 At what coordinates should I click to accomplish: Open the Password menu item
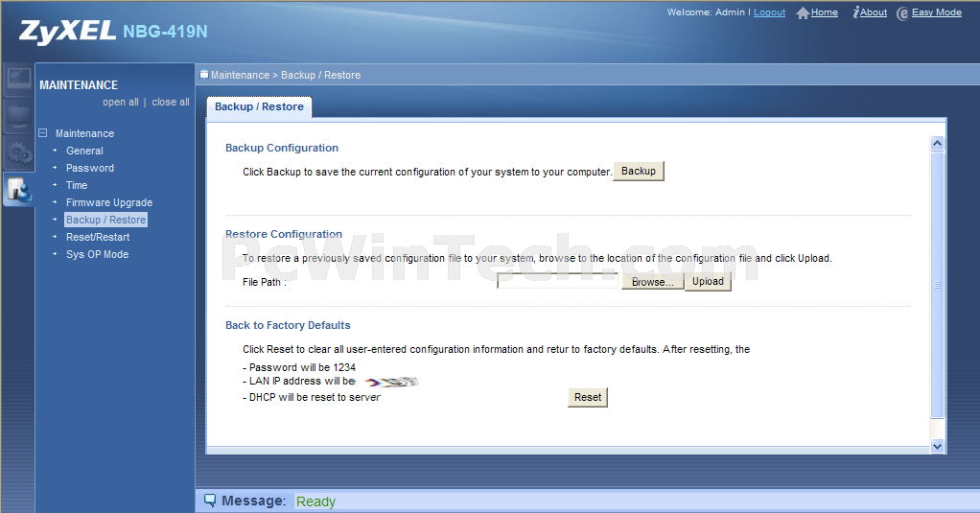tap(90, 168)
